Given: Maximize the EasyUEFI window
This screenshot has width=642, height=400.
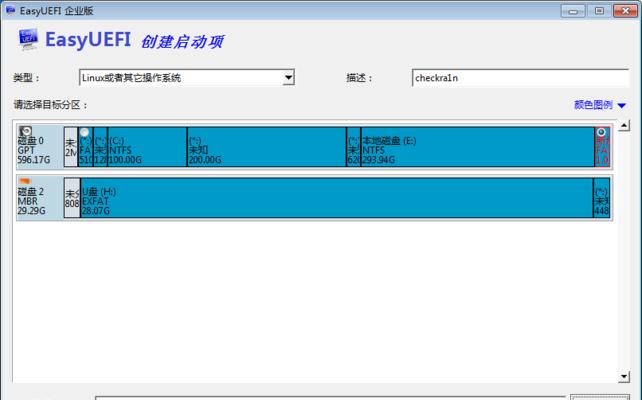Looking at the screenshot, I should (599, 11).
